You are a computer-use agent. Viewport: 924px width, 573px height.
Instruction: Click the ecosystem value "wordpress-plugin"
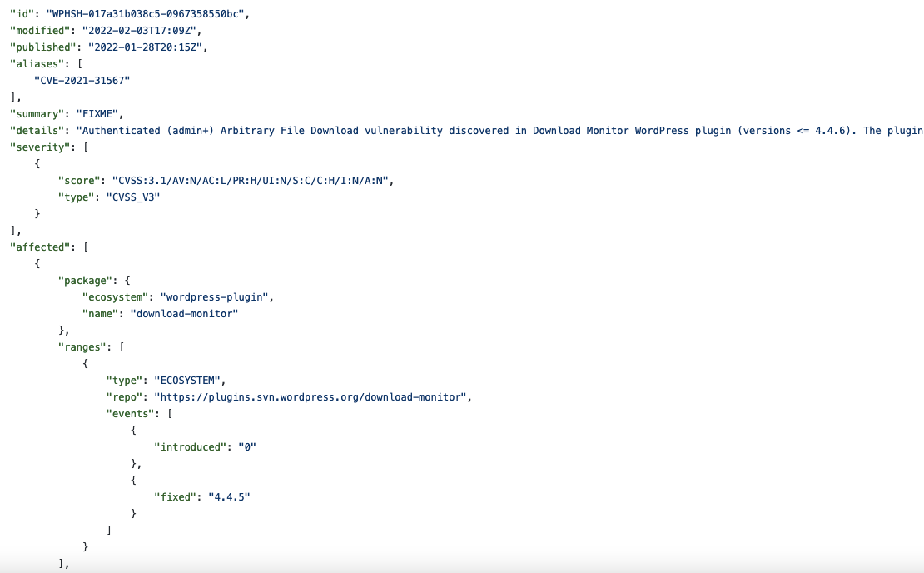point(215,297)
